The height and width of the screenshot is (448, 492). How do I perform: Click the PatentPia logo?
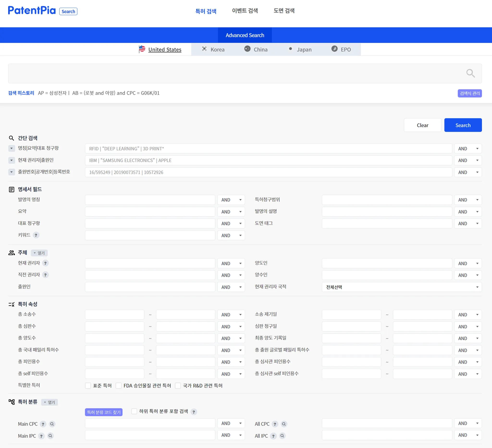pos(32,11)
